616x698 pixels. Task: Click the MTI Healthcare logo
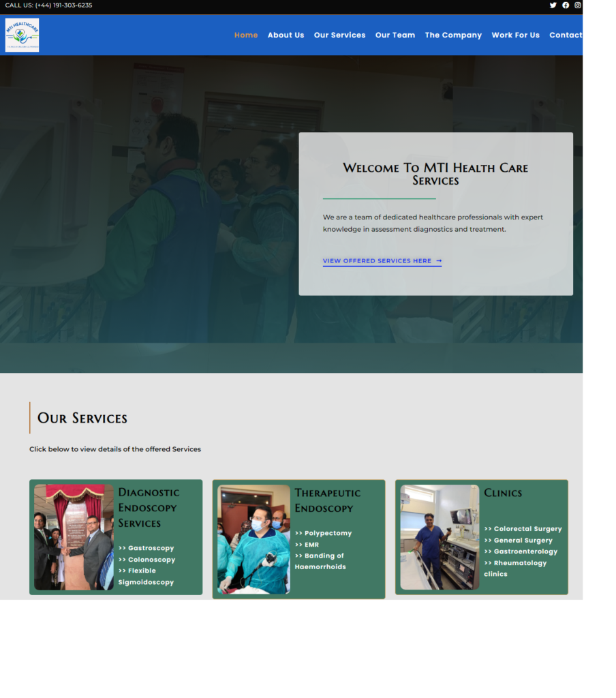pos(22,35)
